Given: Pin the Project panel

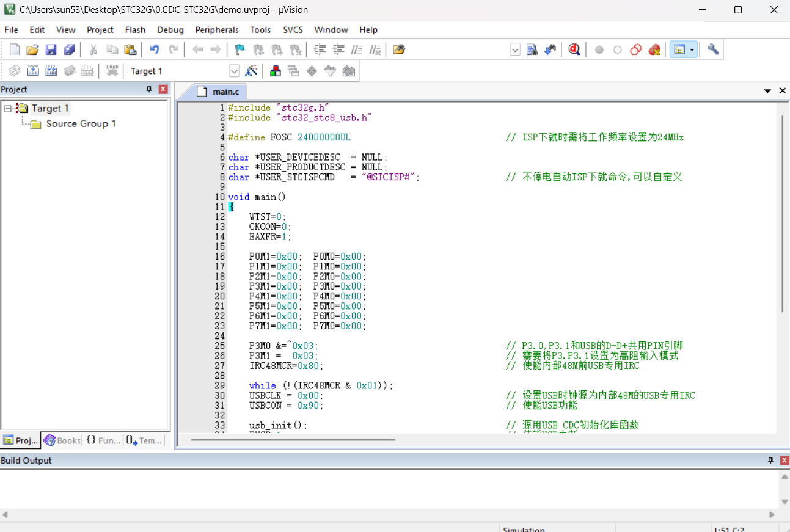Looking at the screenshot, I should click(x=149, y=89).
